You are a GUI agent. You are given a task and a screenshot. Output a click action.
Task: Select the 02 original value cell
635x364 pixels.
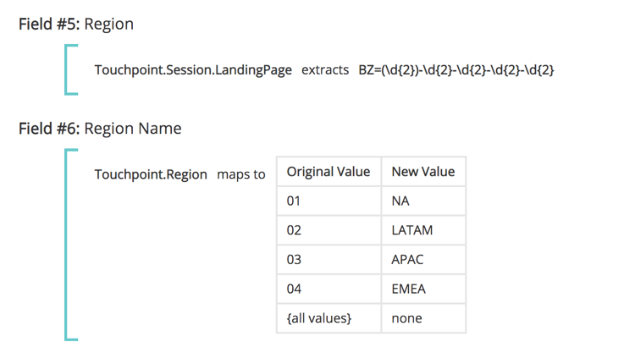(x=329, y=230)
